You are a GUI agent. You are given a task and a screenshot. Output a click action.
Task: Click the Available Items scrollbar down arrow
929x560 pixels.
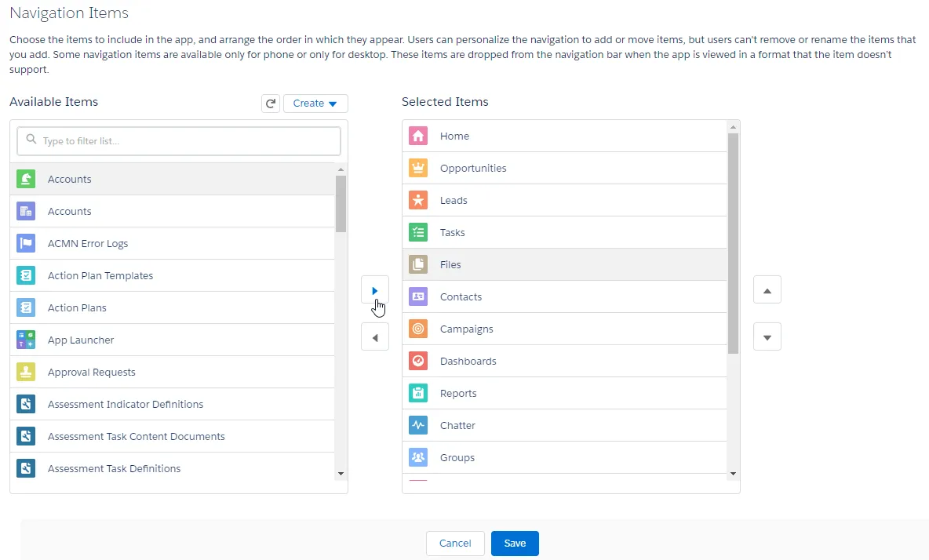coord(341,474)
